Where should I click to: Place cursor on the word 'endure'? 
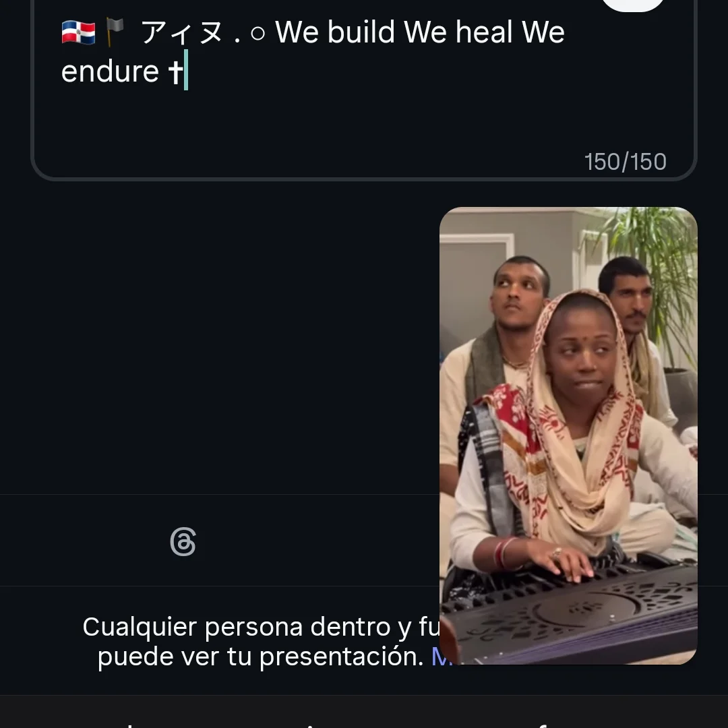[110, 72]
